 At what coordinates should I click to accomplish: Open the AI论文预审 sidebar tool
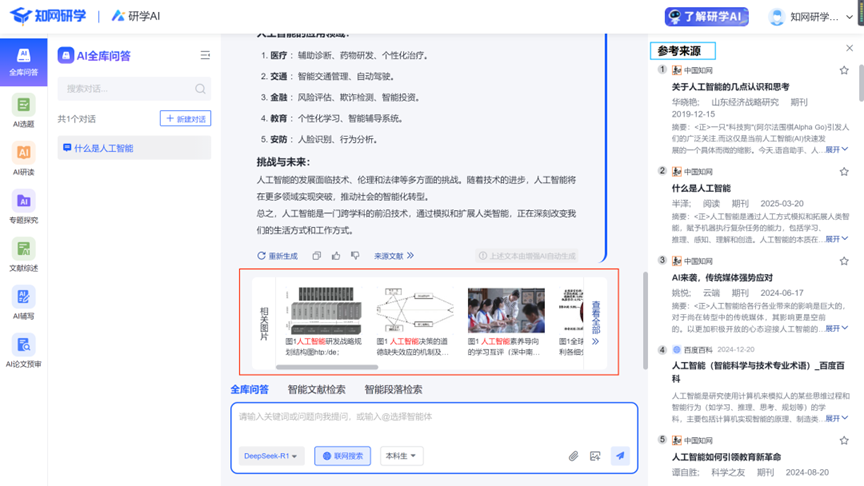pos(23,349)
